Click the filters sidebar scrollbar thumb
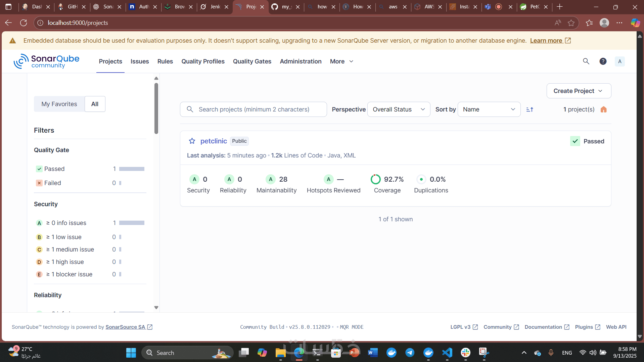This screenshot has width=644, height=362. [156, 108]
